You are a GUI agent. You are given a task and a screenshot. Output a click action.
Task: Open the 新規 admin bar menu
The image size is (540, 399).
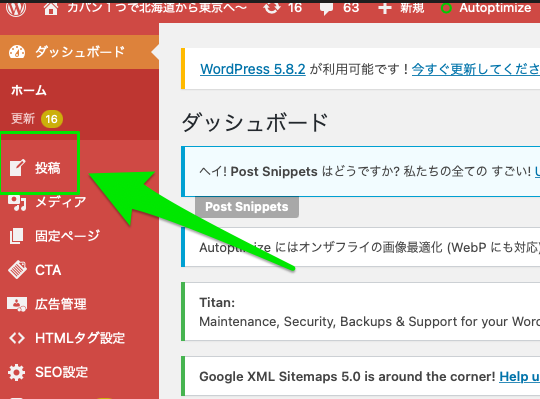[x=412, y=8]
